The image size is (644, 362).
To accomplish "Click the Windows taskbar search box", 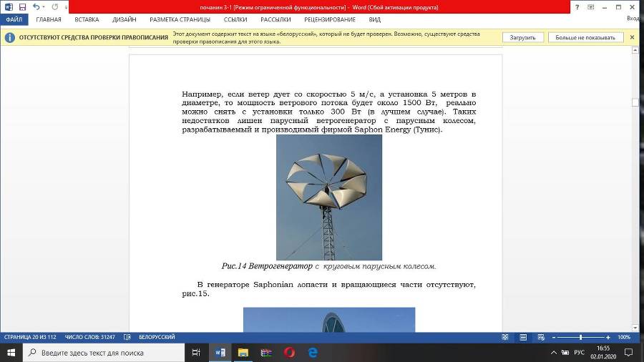I will coord(104,353).
